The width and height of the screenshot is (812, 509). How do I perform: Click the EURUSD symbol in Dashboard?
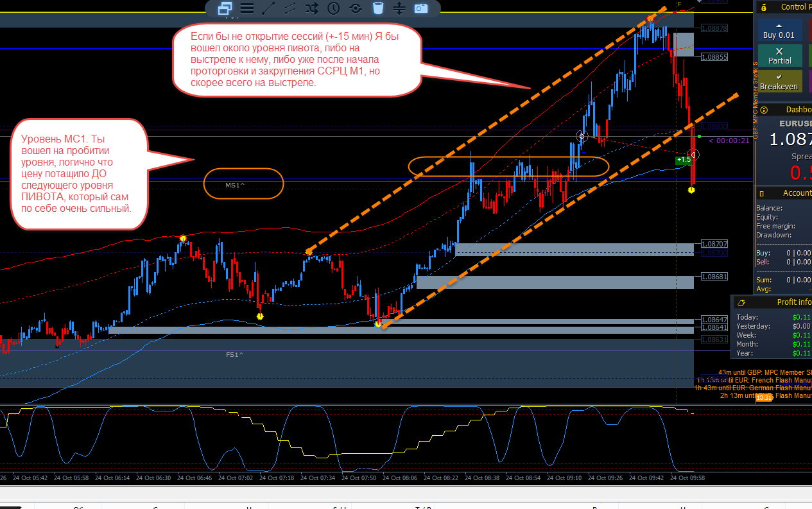[795, 123]
